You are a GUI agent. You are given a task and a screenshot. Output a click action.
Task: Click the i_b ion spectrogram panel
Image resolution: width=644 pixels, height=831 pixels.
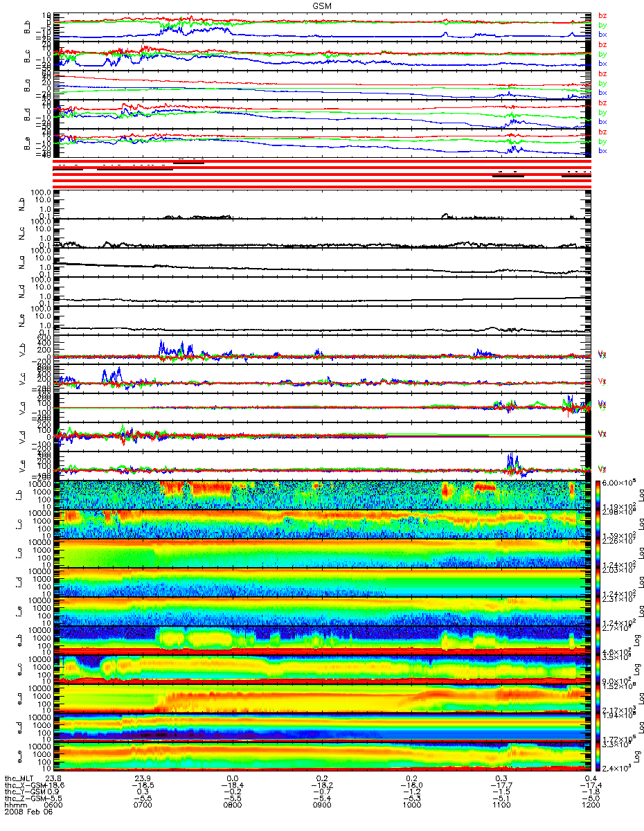(x=321, y=495)
